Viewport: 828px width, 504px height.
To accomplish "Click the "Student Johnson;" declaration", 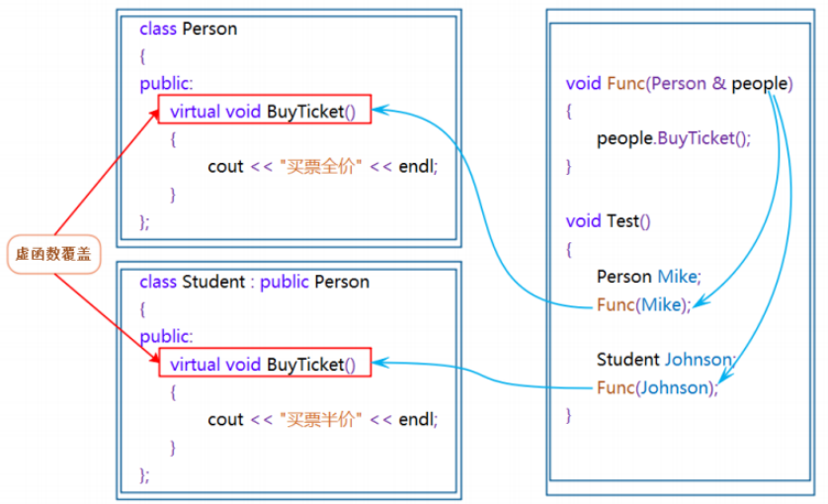I will (x=665, y=360).
